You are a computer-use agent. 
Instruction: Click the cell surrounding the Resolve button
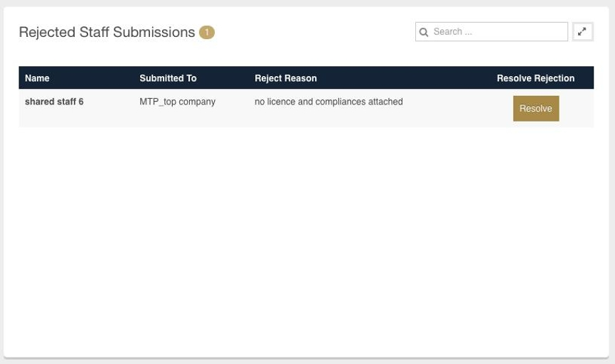click(x=535, y=108)
